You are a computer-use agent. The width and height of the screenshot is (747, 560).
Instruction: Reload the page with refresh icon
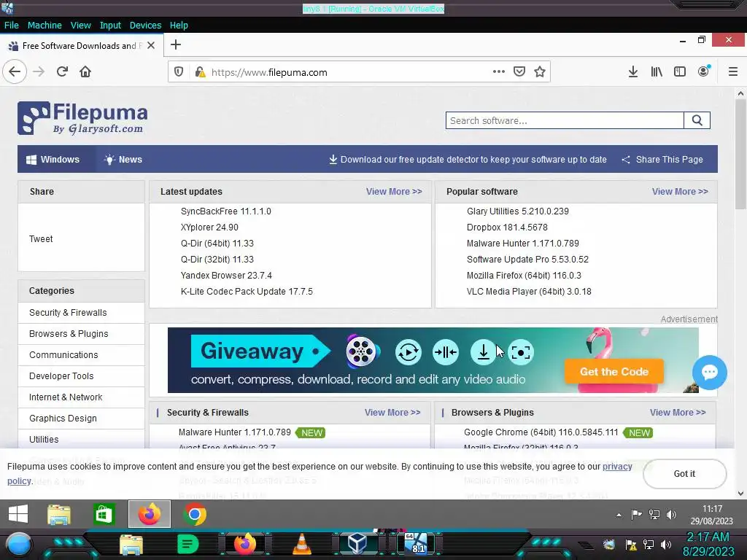tap(62, 72)
